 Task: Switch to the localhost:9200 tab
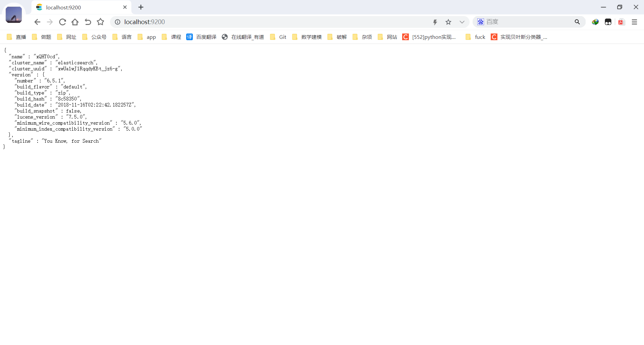[77, 7]
